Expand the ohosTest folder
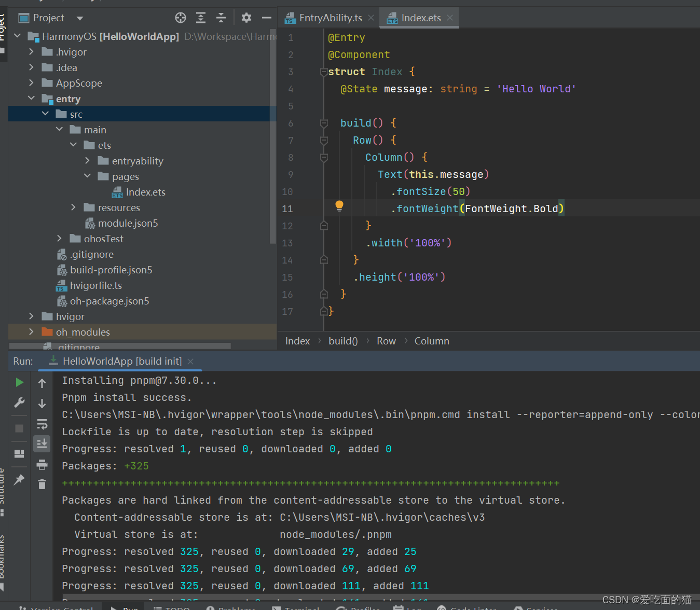Screen dimensions: 700x610 pos(59,238)
